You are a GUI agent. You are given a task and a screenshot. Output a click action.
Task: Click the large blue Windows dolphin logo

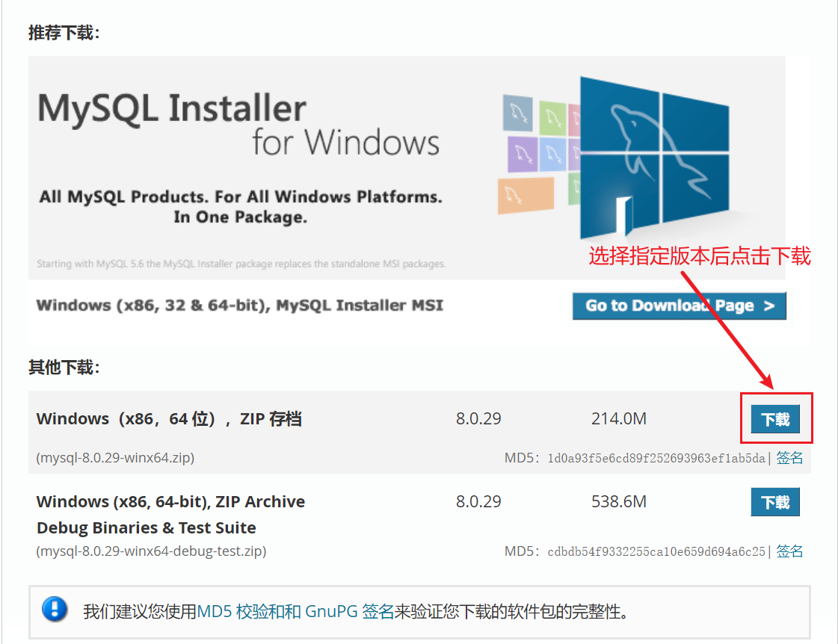click(655, 158)
